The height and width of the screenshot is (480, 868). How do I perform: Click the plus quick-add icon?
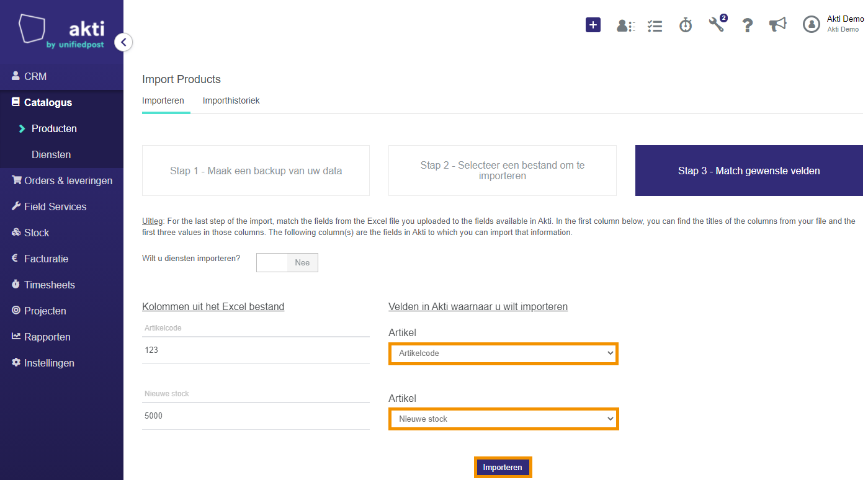593,25
